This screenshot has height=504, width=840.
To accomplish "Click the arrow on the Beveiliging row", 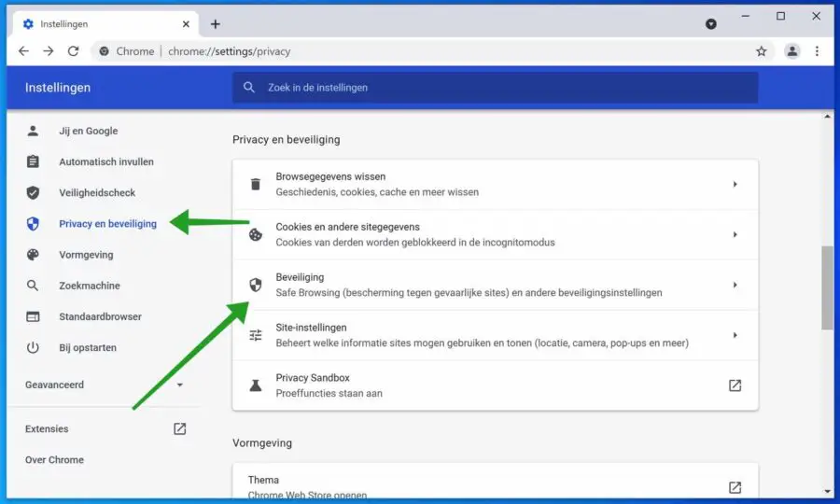I will (x=735, y=285).
